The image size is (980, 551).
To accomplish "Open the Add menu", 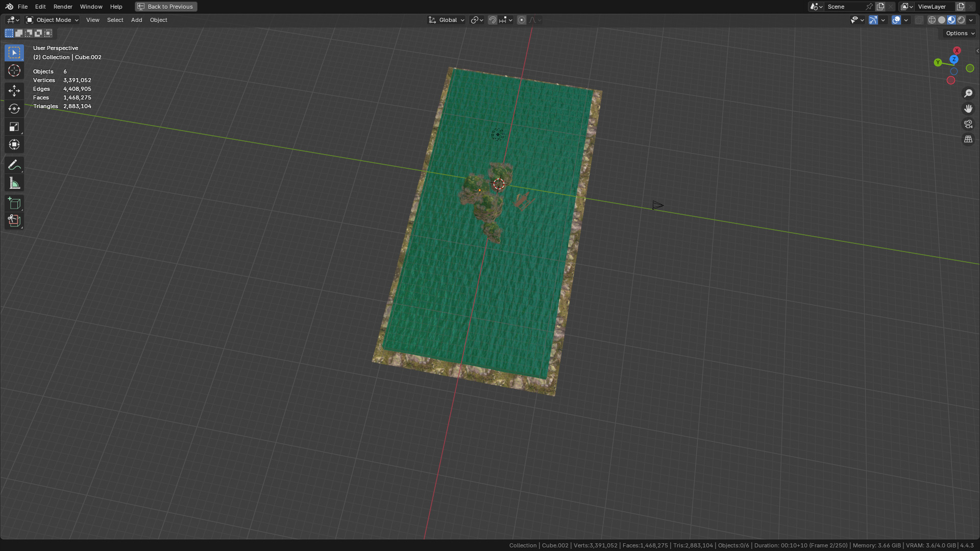I will (x=136, y=20).
